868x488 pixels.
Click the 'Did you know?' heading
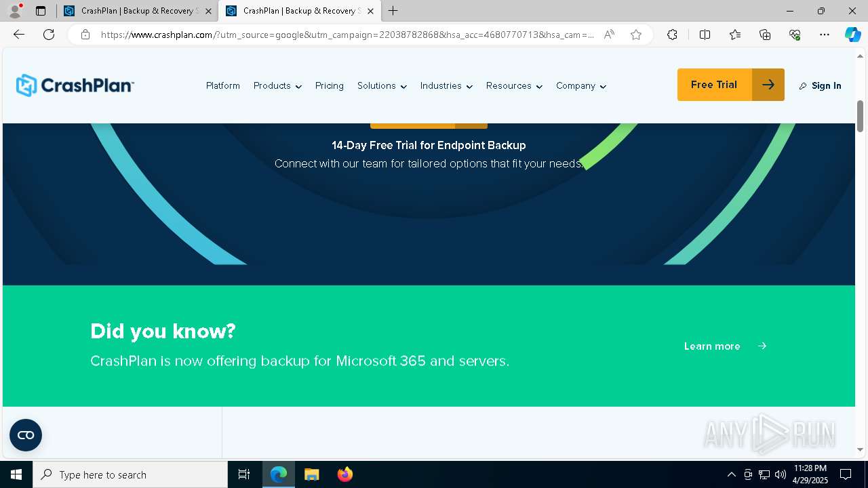click(x=163, y=331)
